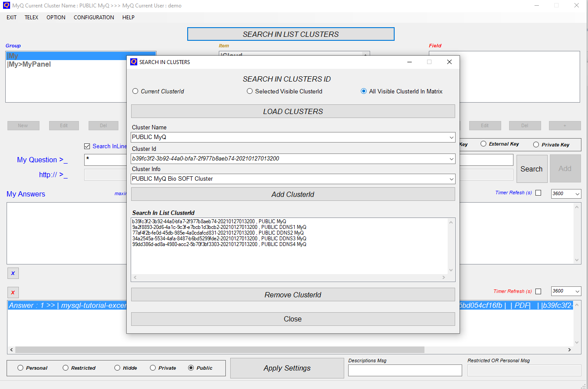
Task: Click the red x button above the answer list
Action: coord(13,293)
